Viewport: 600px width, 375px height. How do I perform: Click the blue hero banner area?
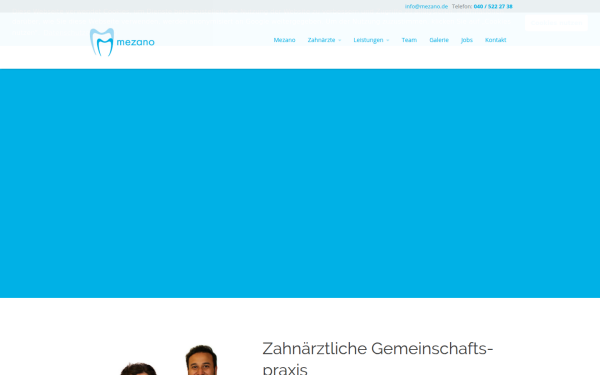[300, 183]
